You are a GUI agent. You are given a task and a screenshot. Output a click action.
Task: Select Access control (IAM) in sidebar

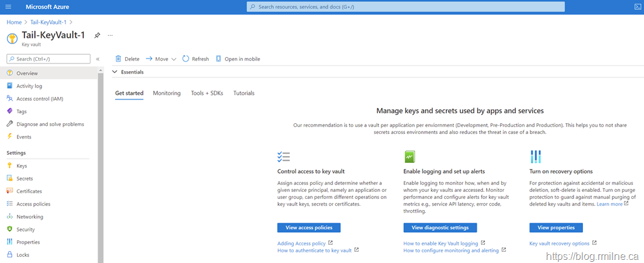point(40,99)
